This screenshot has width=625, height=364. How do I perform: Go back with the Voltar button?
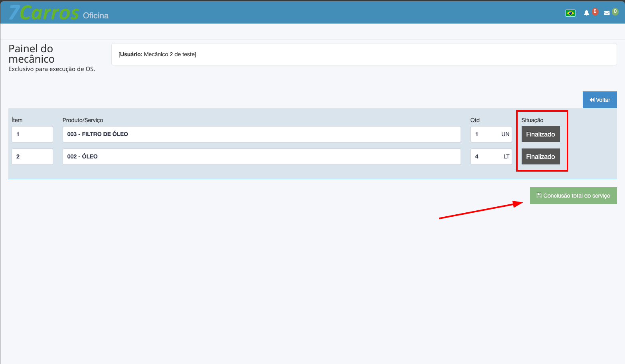coord(599,100)
